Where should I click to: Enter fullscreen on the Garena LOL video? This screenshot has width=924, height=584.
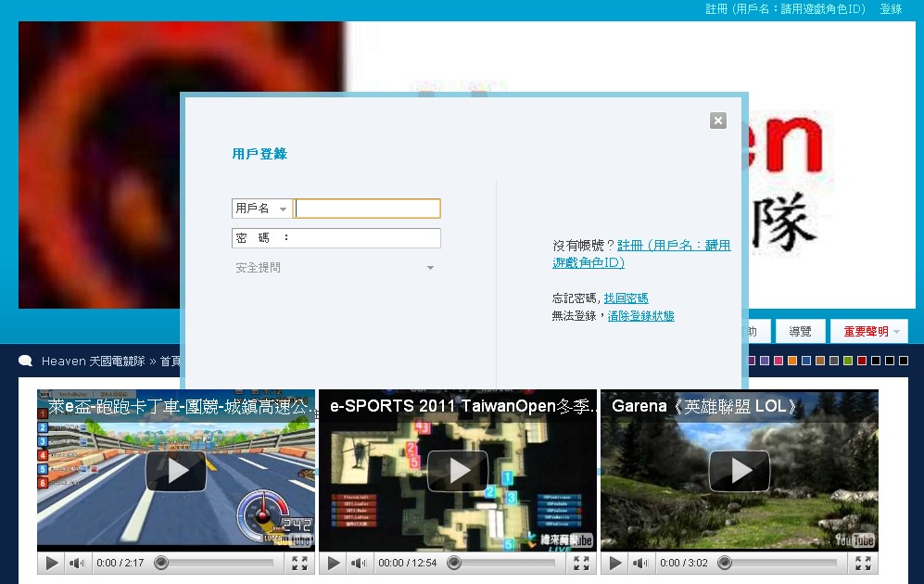click(864, 564)
